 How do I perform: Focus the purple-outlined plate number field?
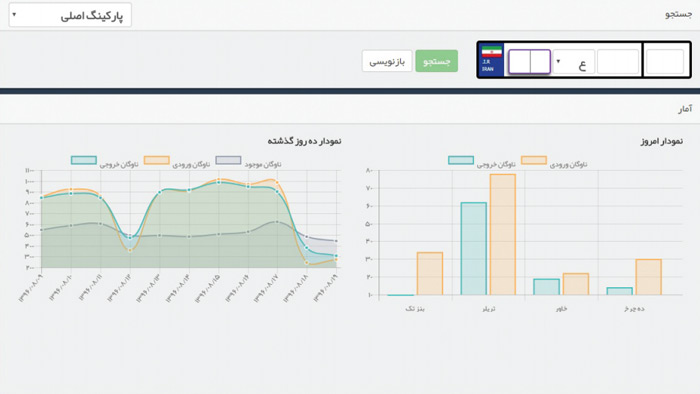[529, 62]
